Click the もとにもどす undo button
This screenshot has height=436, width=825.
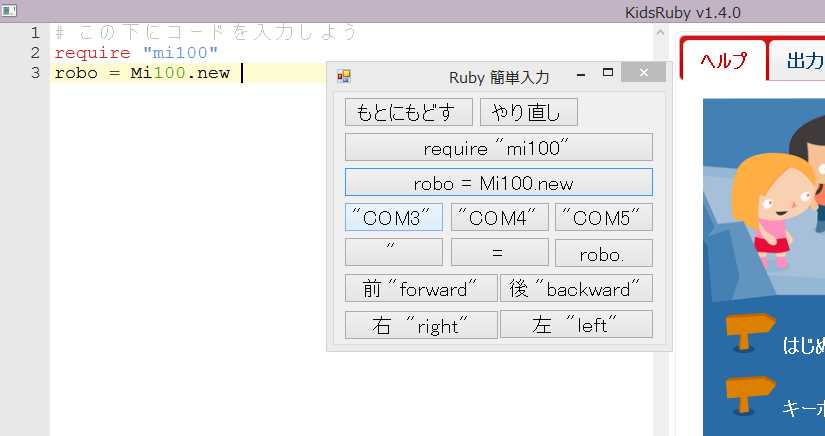pos(408,112)
